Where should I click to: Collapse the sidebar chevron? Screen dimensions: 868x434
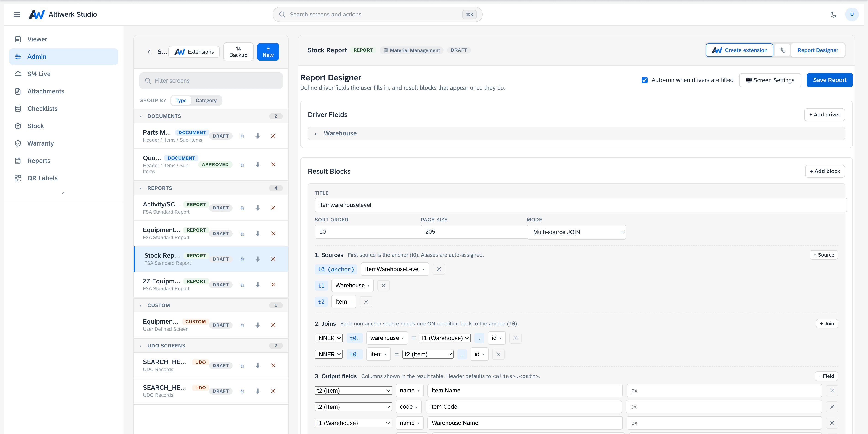pos(64,193)
